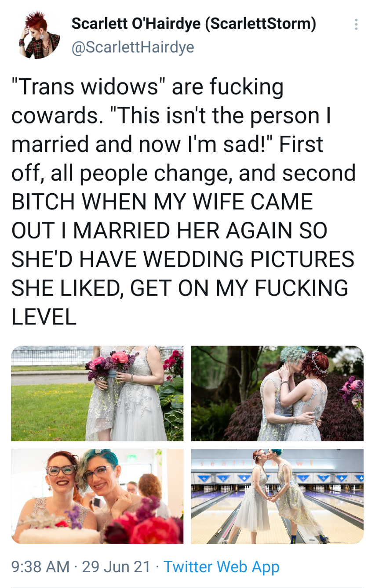Click the purple bouquet at the garden photo's edge
The height and width of the screenshot is (588, 375).
click(355, 391)
